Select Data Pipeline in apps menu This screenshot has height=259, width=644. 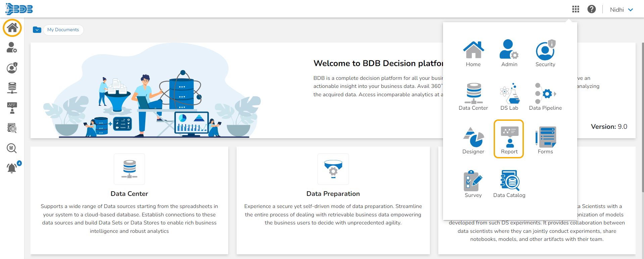pyautogui.click(x=545, y=97)
